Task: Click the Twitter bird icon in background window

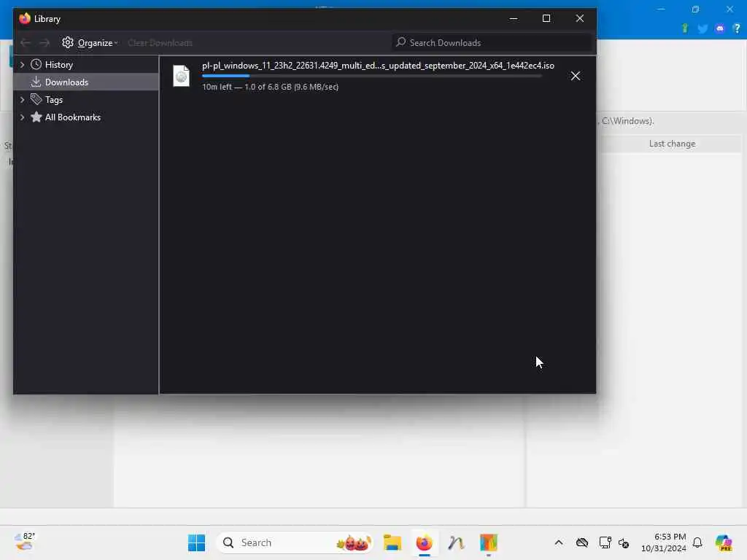Action: coord(703,28)
